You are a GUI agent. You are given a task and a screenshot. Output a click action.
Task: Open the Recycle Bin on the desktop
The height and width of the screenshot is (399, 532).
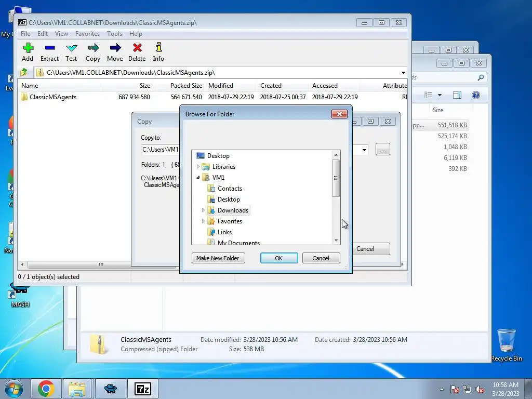(x=507, y=345)
